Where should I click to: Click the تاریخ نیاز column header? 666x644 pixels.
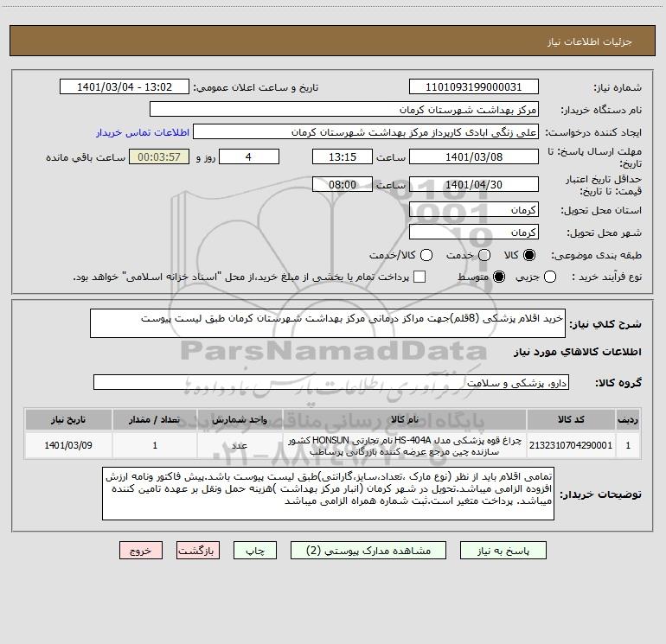point(68,419)
